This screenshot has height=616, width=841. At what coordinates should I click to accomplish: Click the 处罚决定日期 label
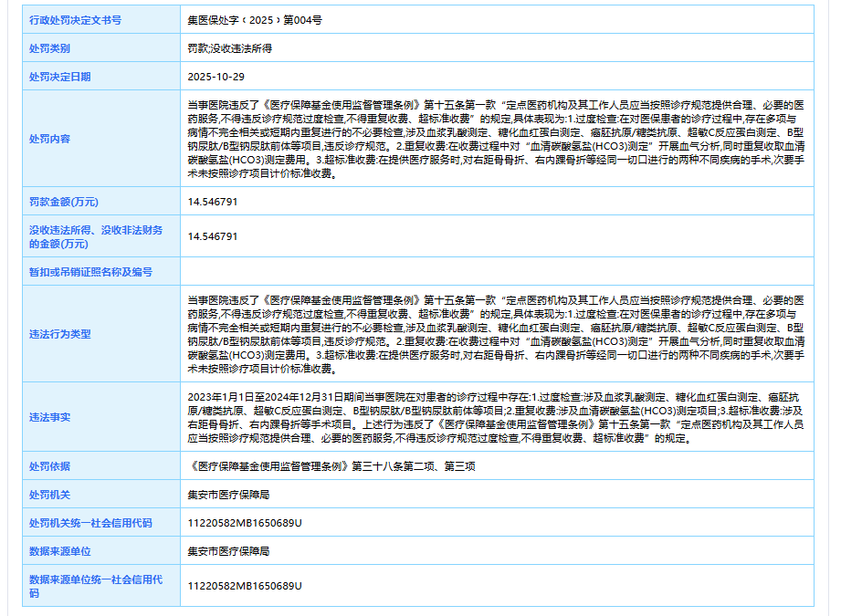pyautogui.click(x=60, y=77)
